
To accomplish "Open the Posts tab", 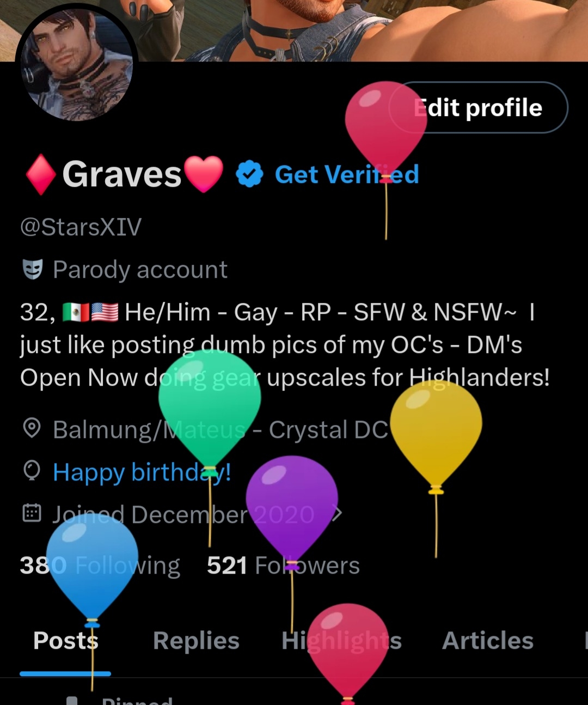I will click(65, 641).
